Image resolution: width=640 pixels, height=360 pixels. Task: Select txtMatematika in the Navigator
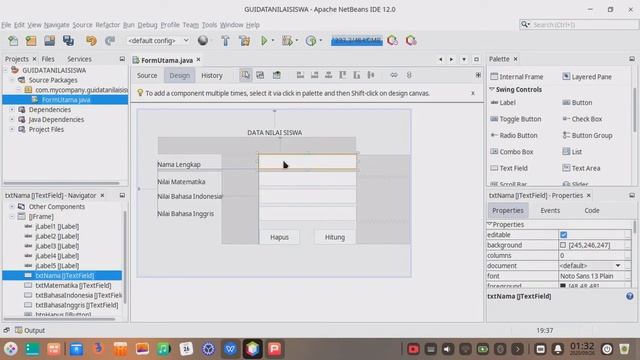point(73,285)
